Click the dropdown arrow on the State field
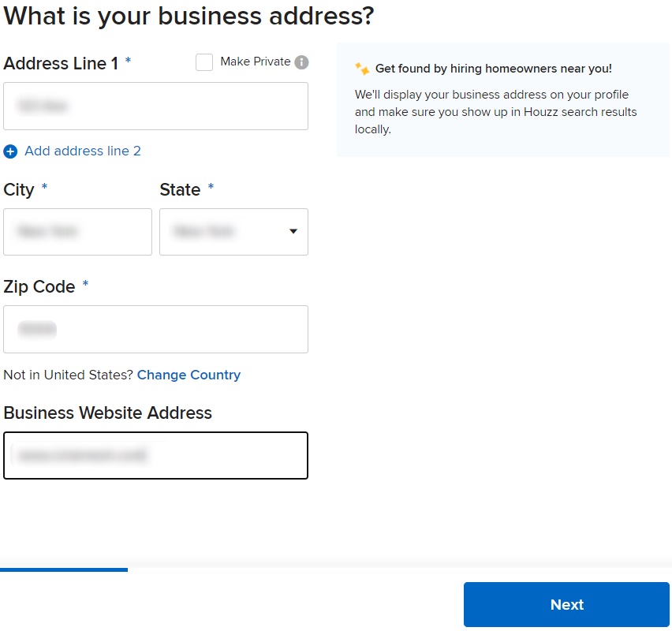 tap(293, 232)
